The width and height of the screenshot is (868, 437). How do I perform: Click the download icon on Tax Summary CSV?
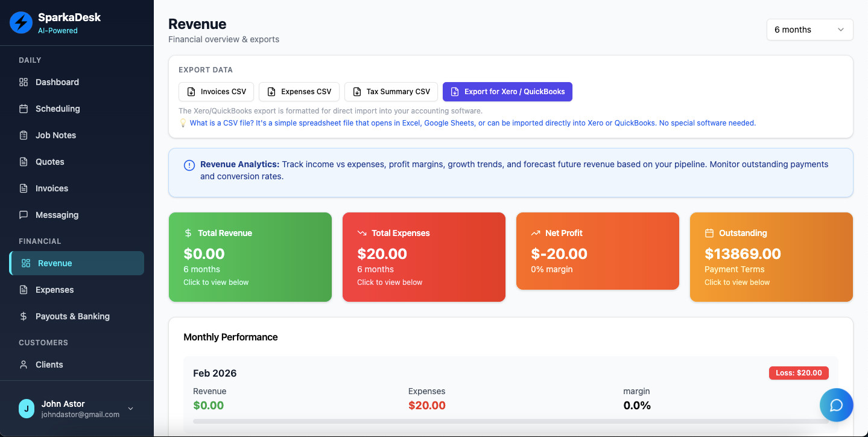(357, 92)
